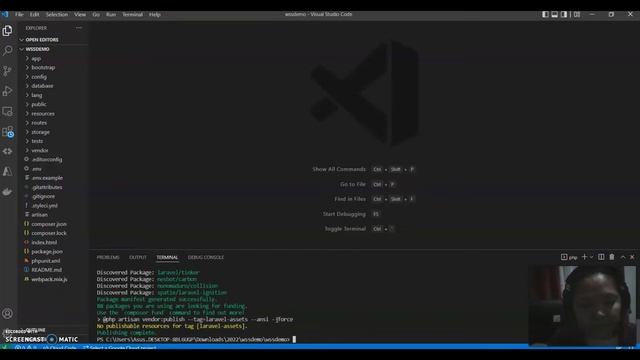Open the Selection menu

pos(57,14)
